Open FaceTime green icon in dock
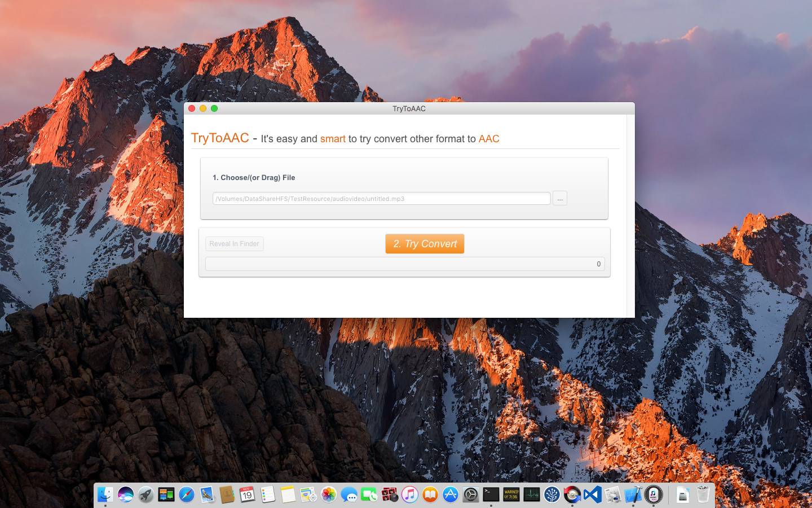 [369, 495]
